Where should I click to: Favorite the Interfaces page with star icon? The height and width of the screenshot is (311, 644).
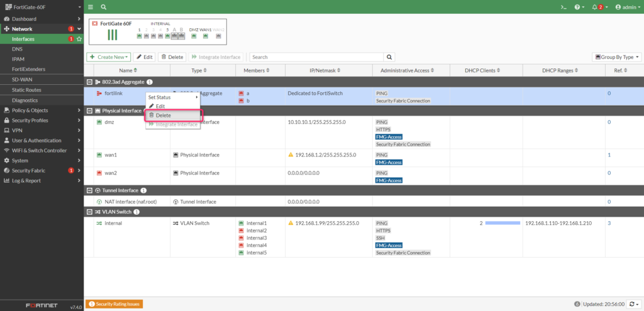click(x=79, y=39)
